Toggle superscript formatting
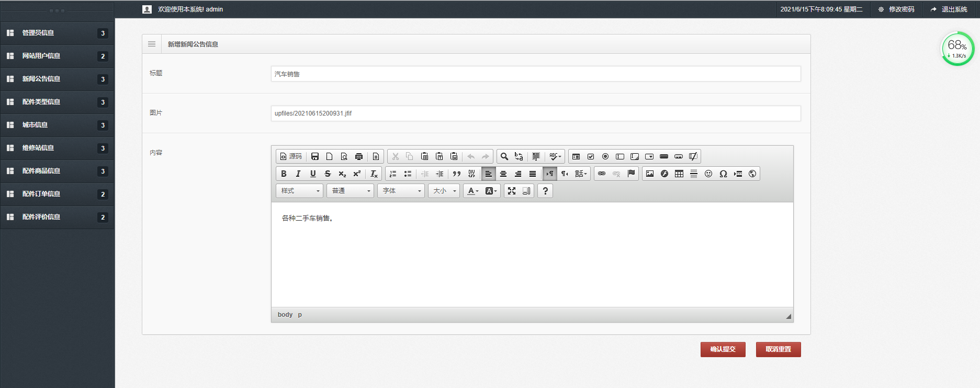The width and height of the screenshot is (980, 388). click(357, 174)
